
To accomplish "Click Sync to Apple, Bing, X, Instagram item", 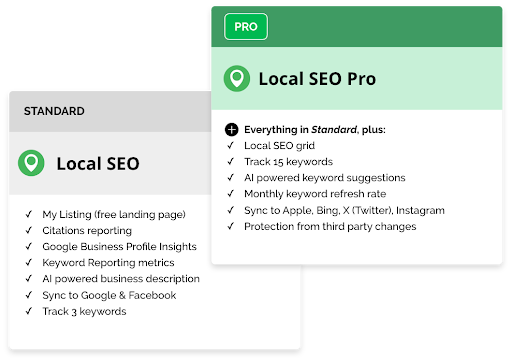I will 344,210.
